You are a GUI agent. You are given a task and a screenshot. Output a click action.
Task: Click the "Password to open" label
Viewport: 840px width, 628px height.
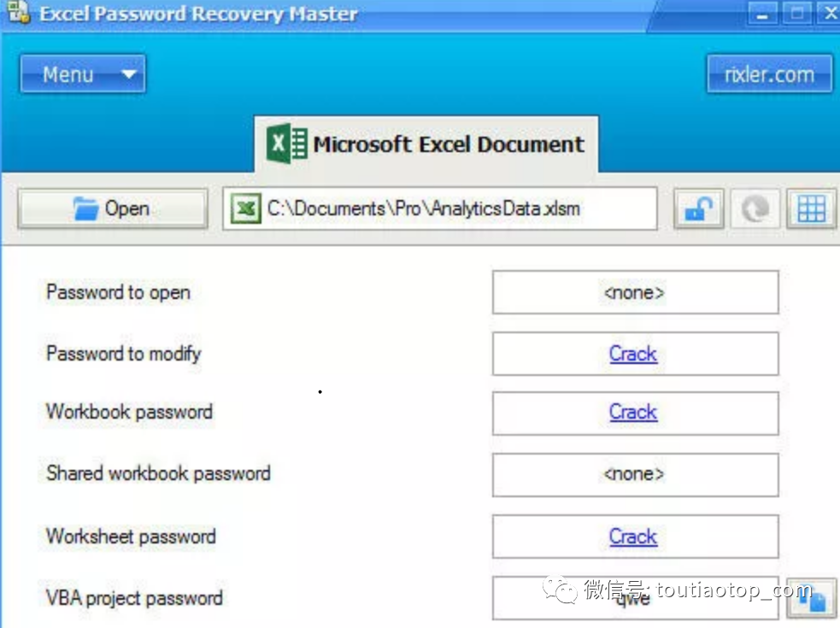click(119, 292)
